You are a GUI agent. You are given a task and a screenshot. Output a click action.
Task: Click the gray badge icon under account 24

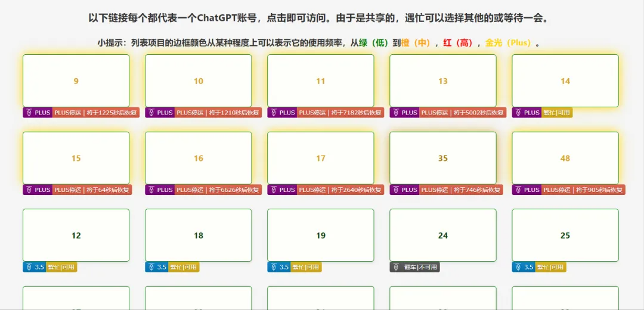[396, 267]
